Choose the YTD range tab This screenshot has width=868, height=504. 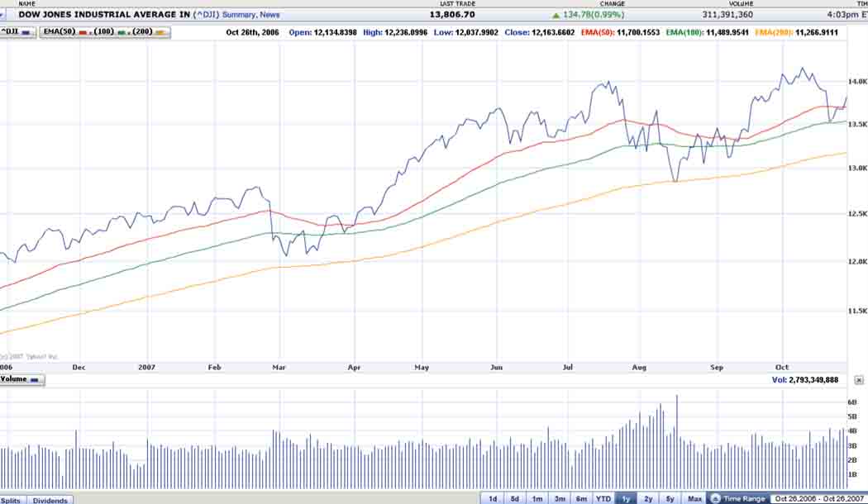point(603,498)
